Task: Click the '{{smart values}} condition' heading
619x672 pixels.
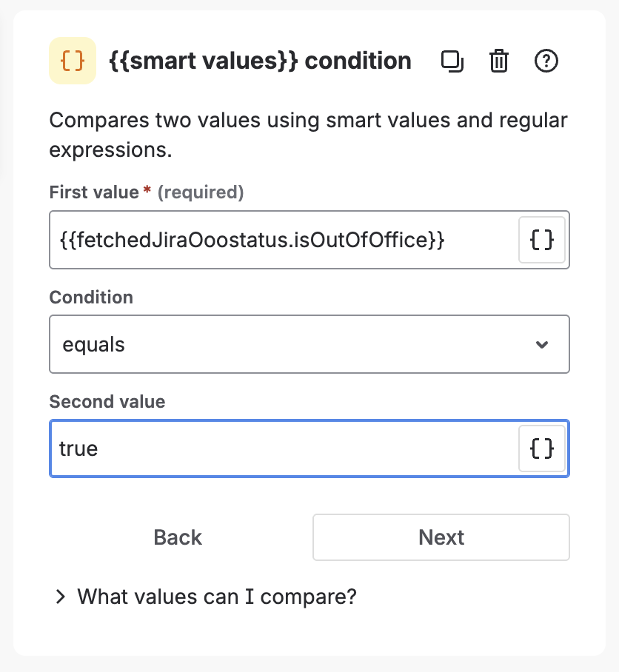Action: click(260, 61)
